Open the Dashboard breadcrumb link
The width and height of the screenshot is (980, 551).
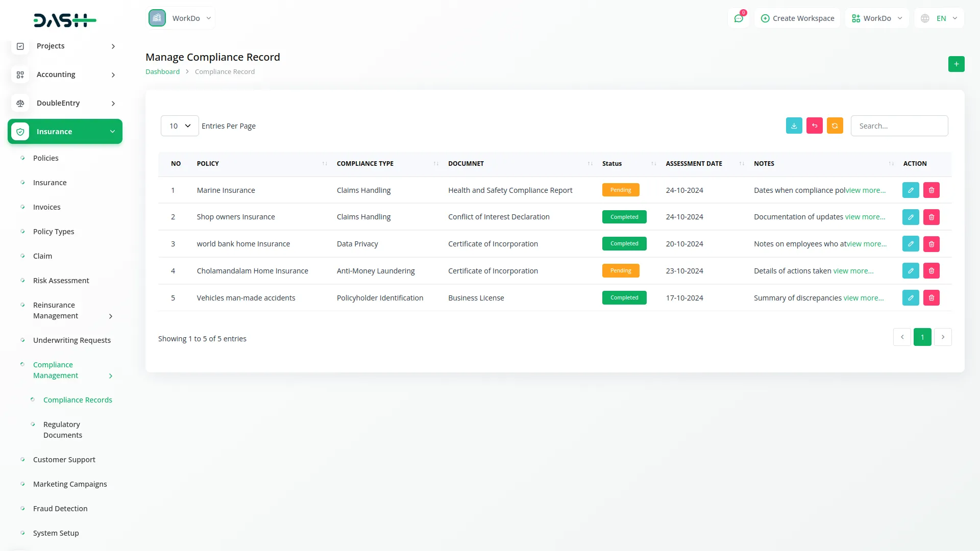click(x=162, y=71)
